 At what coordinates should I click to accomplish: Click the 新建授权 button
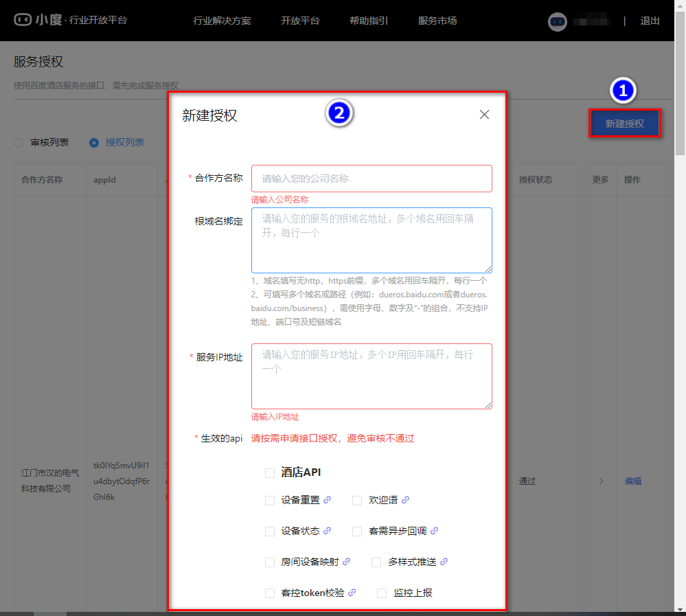[625, 124]
